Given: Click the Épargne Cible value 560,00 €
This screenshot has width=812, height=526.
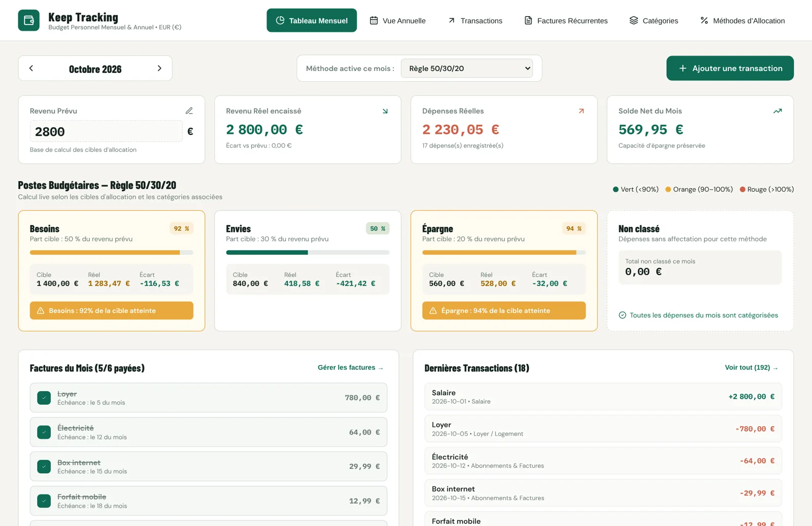Looking at the screenshot, I should pos(447,284).
